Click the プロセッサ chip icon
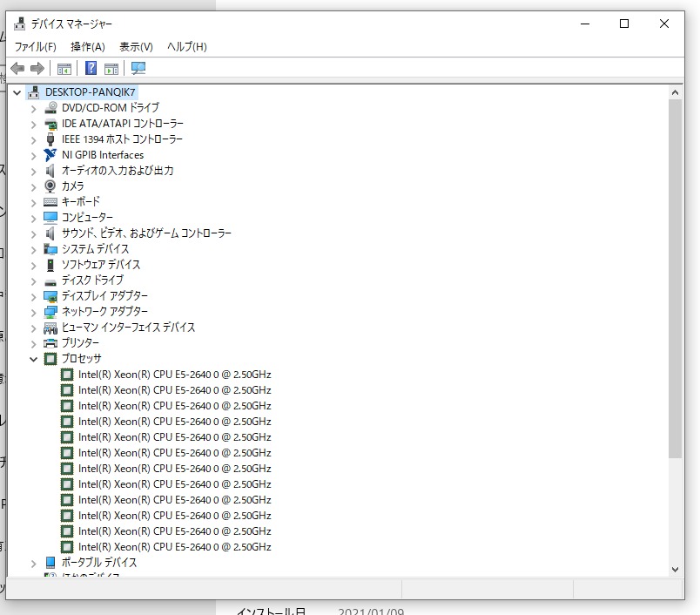 (50, 359)
